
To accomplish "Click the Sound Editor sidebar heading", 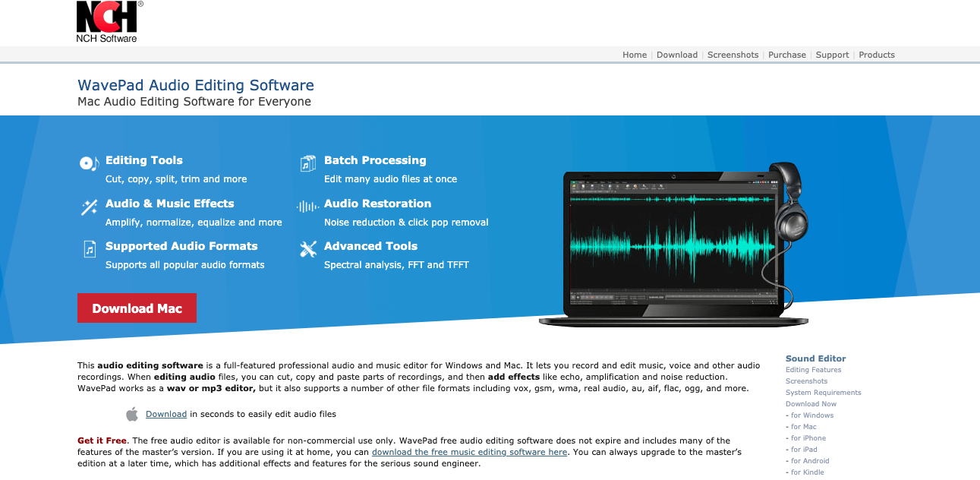I will click(x=815, y=358).
